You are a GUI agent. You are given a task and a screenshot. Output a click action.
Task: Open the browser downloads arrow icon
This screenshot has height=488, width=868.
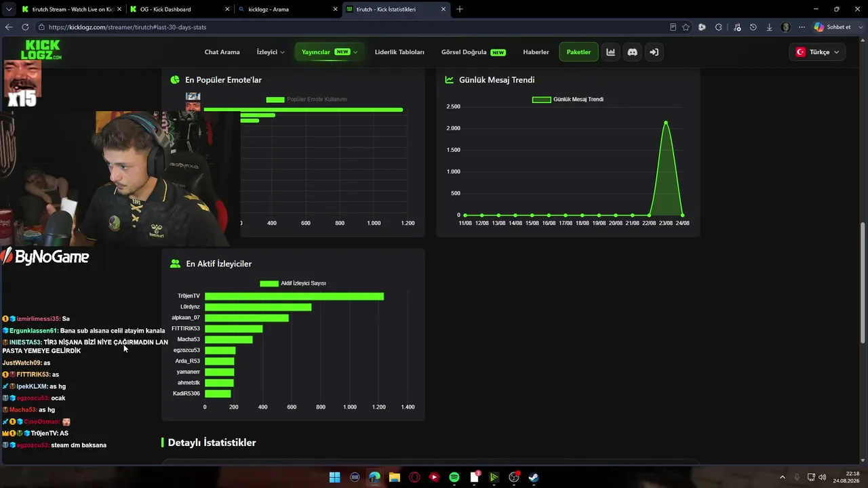(769, 27)
